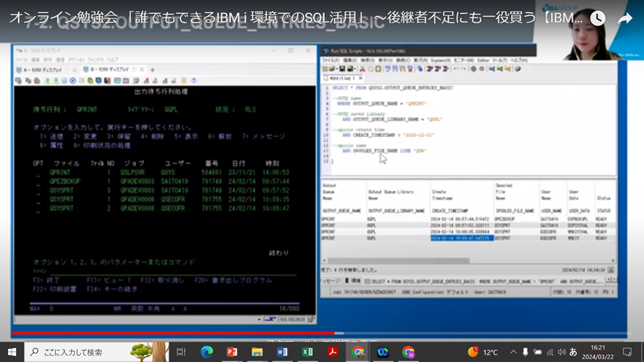Image resolution: width=644 pixels, height=362 pixels.
Task: Click search box ここに入力して検索
Action: coord(97,352)
